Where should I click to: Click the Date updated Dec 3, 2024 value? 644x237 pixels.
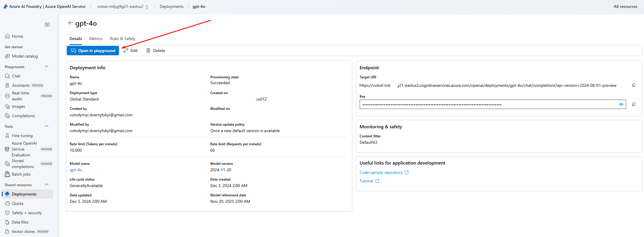(x=88, y=201)
